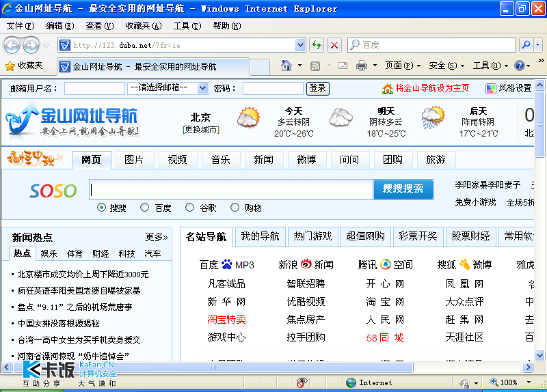
Task: Open the 优酷视频 link
Action: pyautogui.click(x=306, y=301)
